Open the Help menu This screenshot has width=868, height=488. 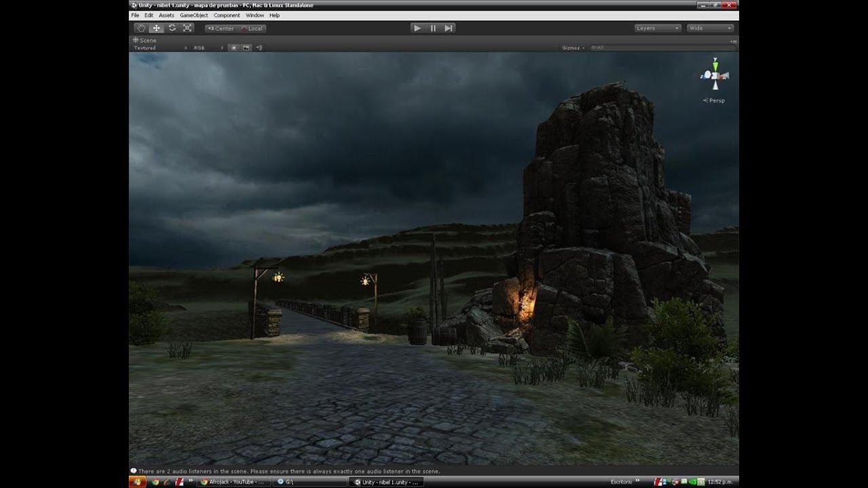point(274,15)
